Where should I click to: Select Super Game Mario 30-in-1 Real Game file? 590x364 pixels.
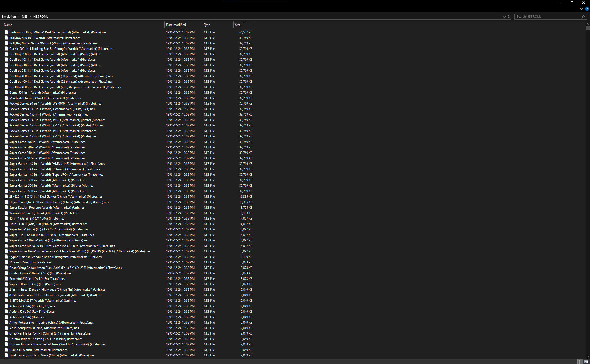click(x=62, y=246)
